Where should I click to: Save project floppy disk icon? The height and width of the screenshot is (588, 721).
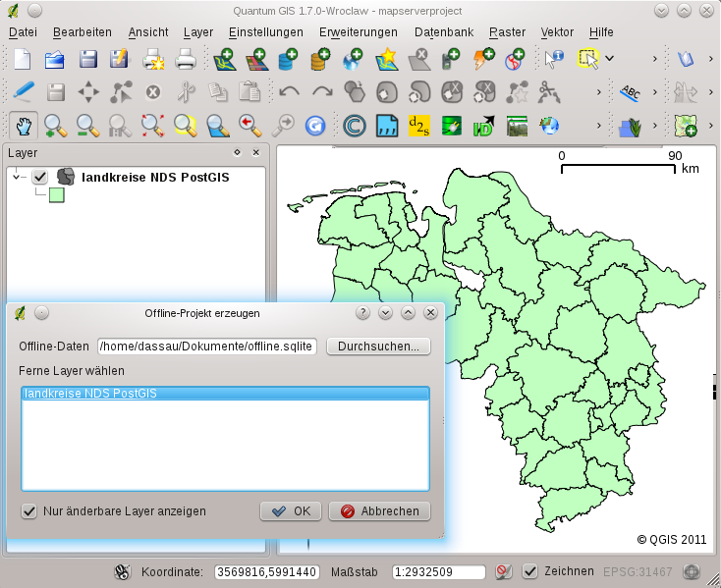[x=87, y=59]
